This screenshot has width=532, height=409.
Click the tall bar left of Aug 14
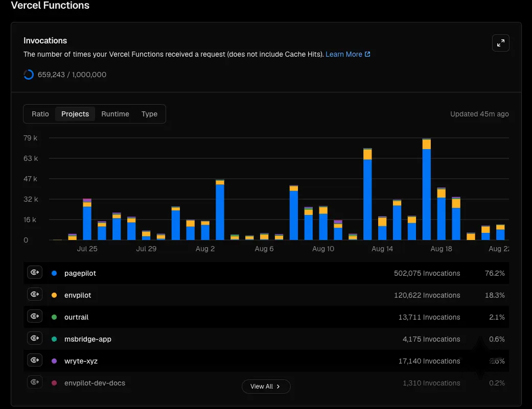coord(367,194)
